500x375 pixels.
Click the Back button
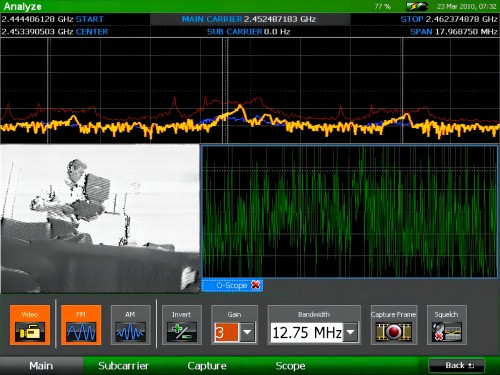(x=457, y=366)
